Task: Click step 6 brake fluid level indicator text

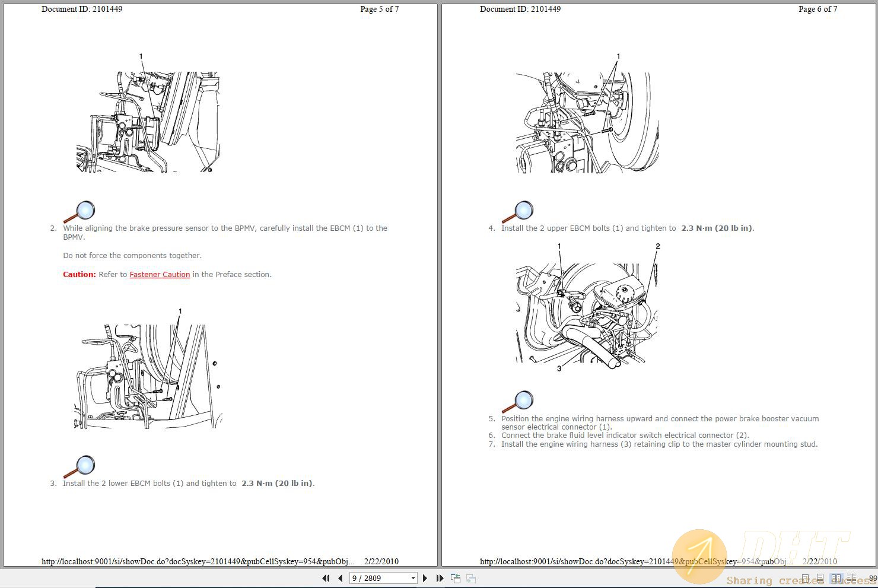Action: click(625, 436)
